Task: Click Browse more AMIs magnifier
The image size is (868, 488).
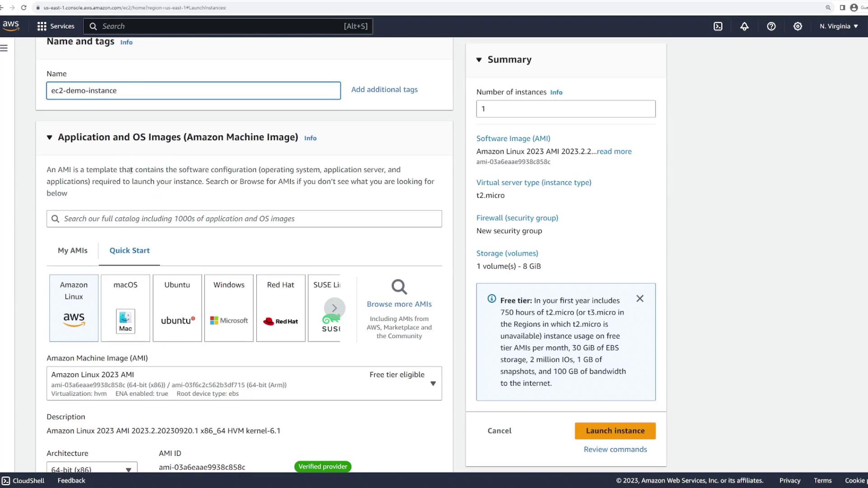Action: 399,287
